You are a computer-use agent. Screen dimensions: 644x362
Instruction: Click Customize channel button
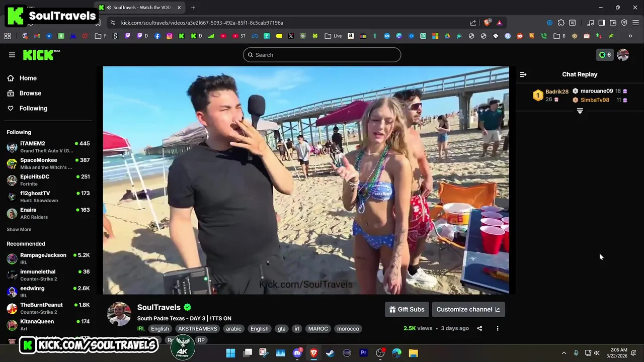pyautogui.click(x=468, y=309)
